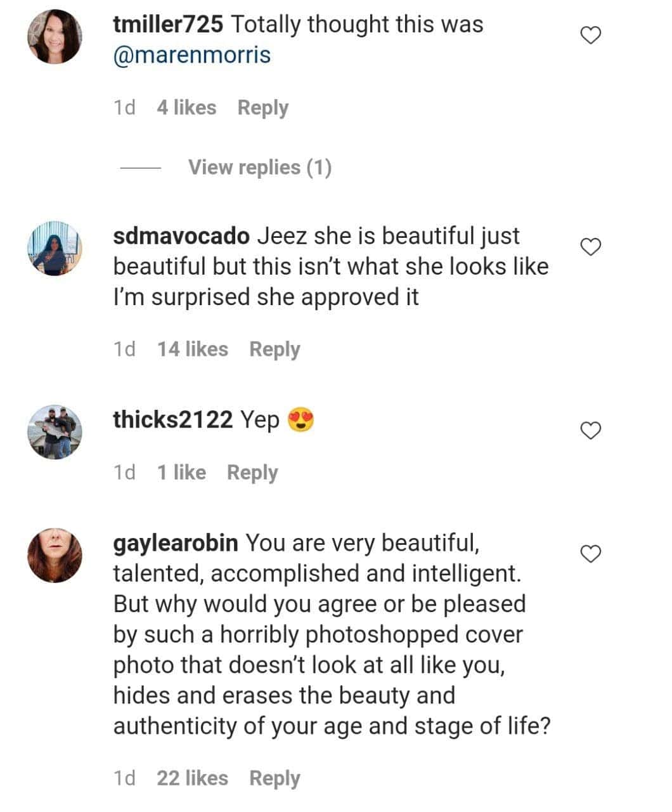The image size is (672, 812).
Task: Like gaylearobin's comment using the heart icon
Action: (x=590, y=554)
